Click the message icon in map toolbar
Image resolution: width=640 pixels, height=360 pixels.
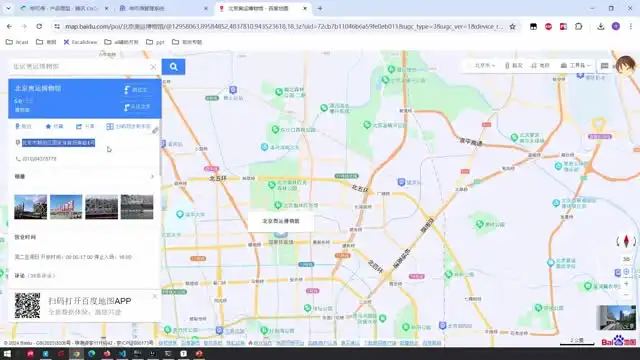coord(604,66)
